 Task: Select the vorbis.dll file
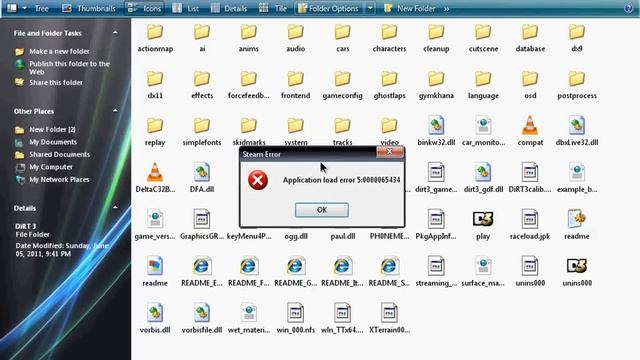pyautogui.click(x=155, y=319)
